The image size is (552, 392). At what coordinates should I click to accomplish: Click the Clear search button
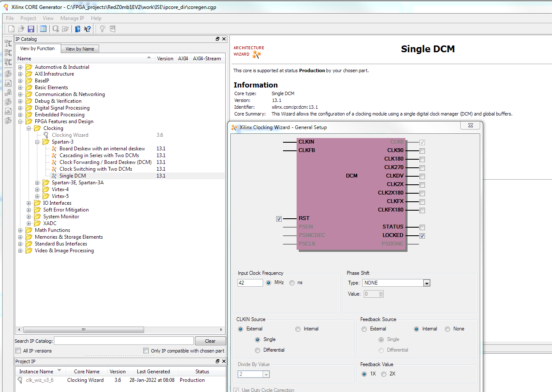pyautogui.click(x=210, y=341)
